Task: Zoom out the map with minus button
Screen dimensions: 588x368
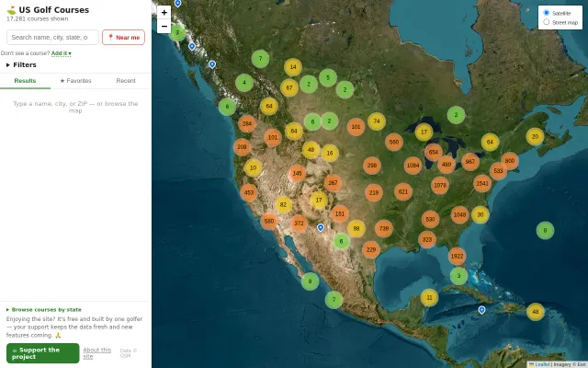Action: (164, 27)
